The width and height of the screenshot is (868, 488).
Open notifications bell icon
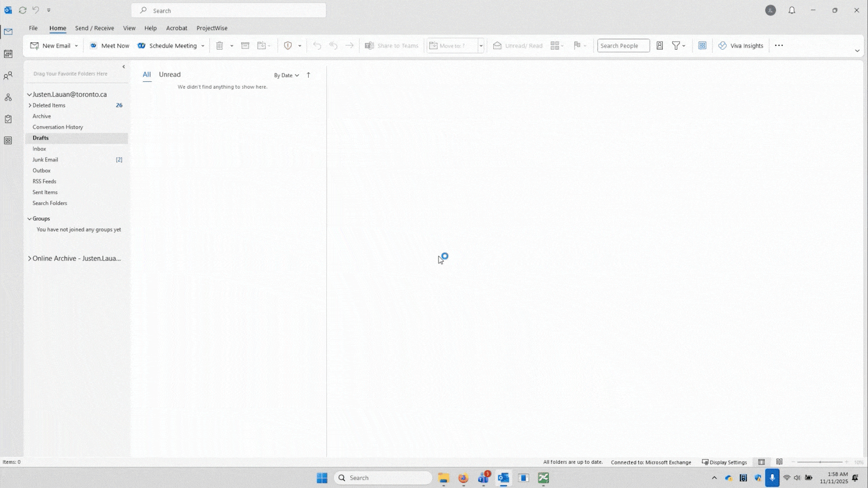[x=792, y=10]
